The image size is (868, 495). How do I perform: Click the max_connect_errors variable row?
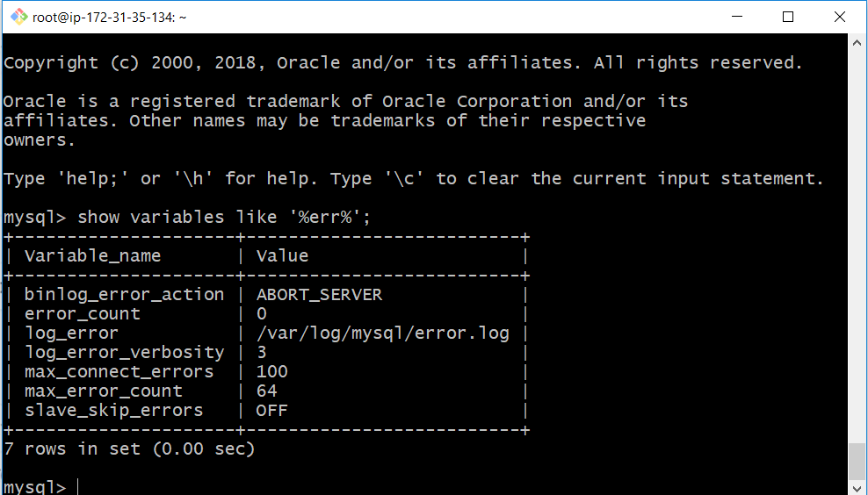[x=265, y=371]
